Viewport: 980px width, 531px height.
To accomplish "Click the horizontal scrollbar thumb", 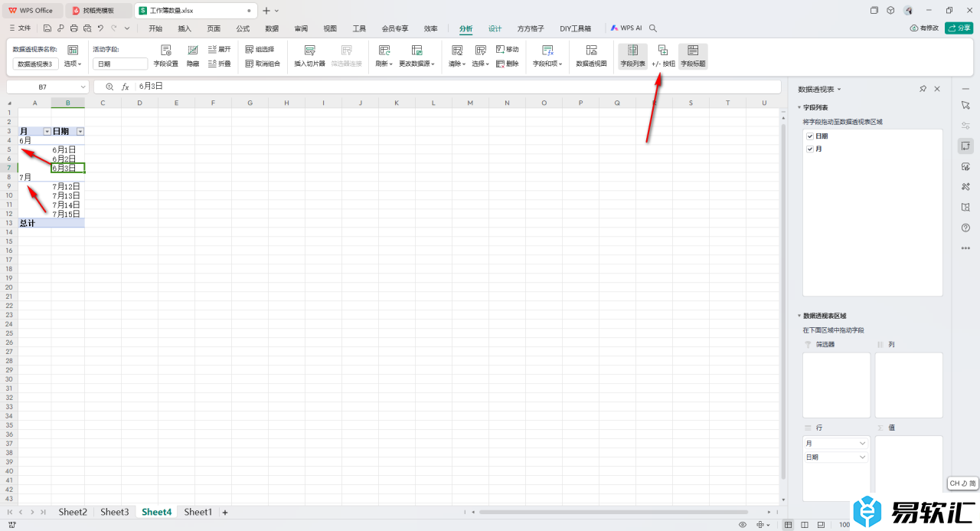I will click(x=612, y=512).
